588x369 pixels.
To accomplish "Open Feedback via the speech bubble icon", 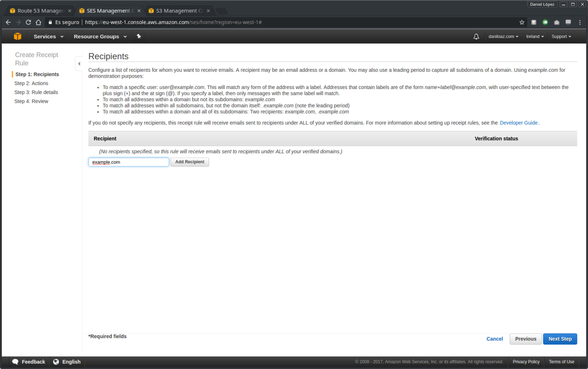I will pyautogui.click(x=15, y=362).
